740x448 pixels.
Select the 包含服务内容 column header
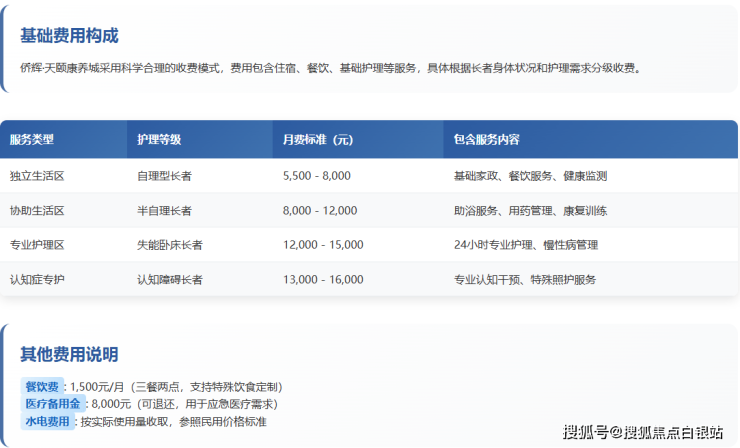pyautogui.click(x=487, y=139)
